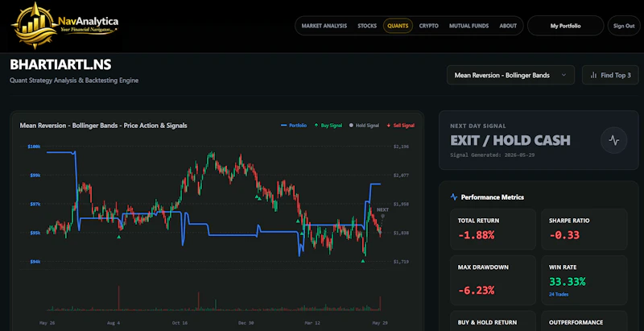This screenshot has height=331, width=644.
Task: Click the Outperformance card
Action: 584,321
